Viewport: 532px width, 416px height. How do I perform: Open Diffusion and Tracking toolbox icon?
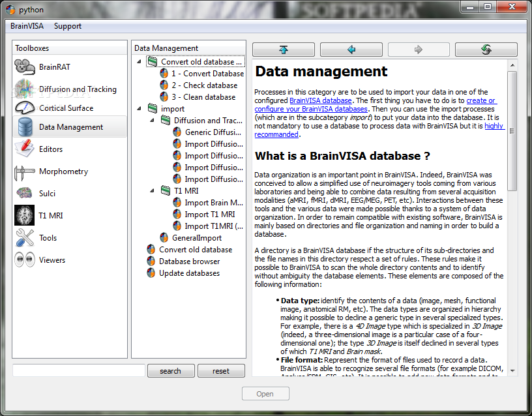pos(23,89)
